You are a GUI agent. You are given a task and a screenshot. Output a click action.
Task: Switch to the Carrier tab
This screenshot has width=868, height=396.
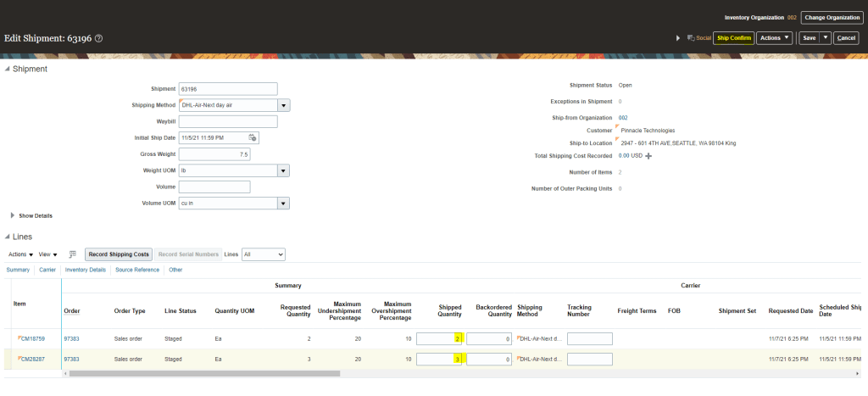click(x=47, y=270)
